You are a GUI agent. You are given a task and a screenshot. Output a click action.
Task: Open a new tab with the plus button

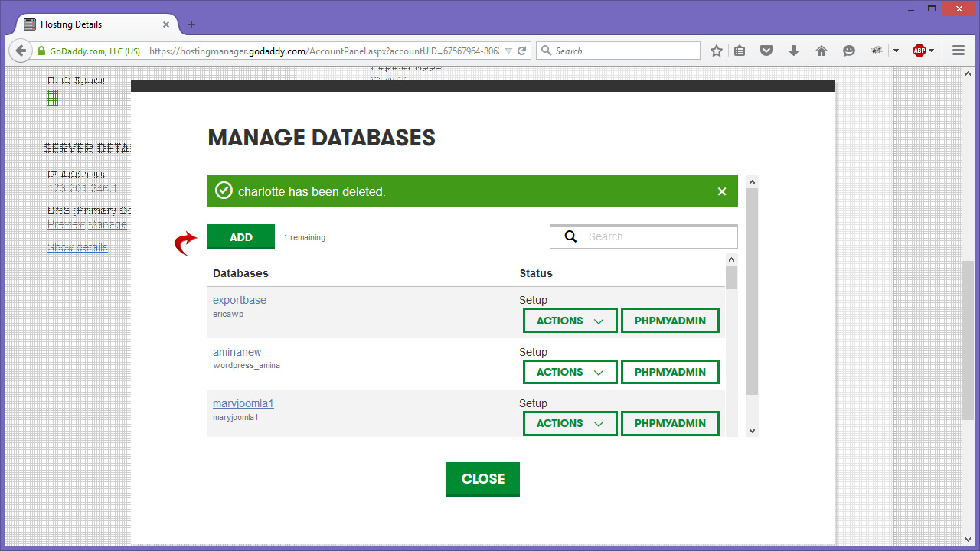click(191, 24)
